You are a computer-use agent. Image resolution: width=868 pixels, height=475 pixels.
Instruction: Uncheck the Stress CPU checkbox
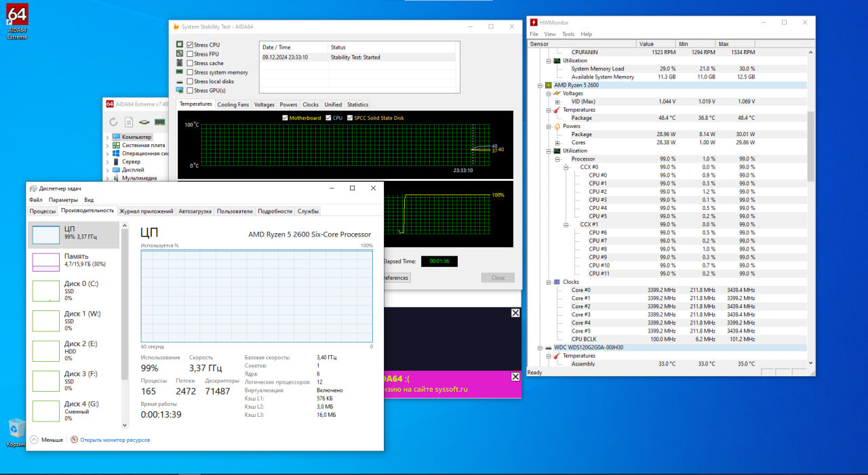pyautogui.click(x=190, y=45)
